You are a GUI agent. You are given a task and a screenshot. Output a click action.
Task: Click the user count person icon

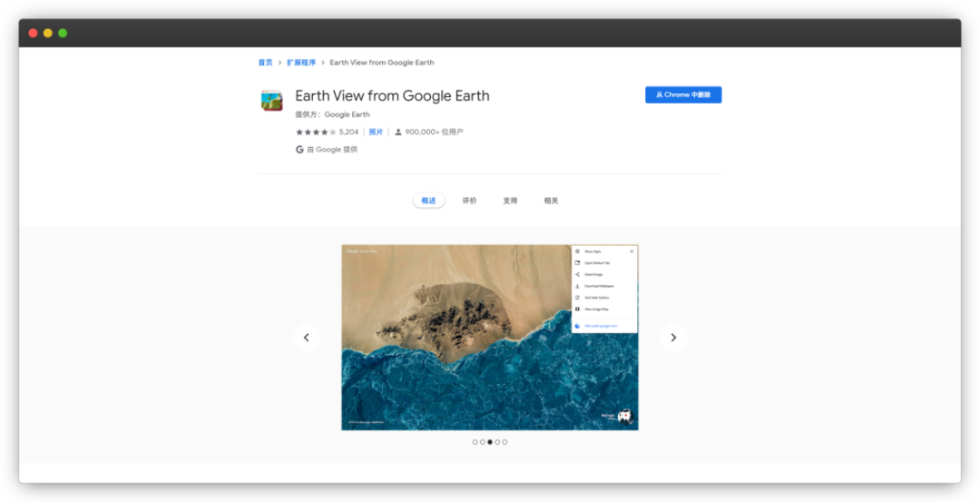(398, 132)
